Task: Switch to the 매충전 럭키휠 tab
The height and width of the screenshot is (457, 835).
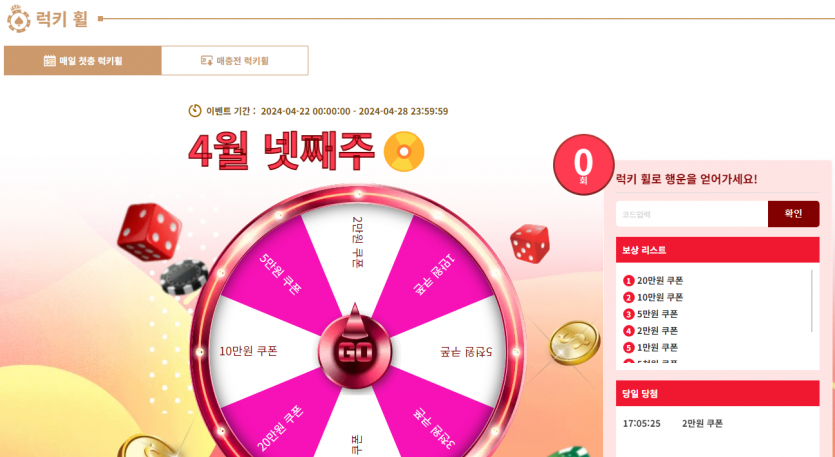Action: (235, 61)
